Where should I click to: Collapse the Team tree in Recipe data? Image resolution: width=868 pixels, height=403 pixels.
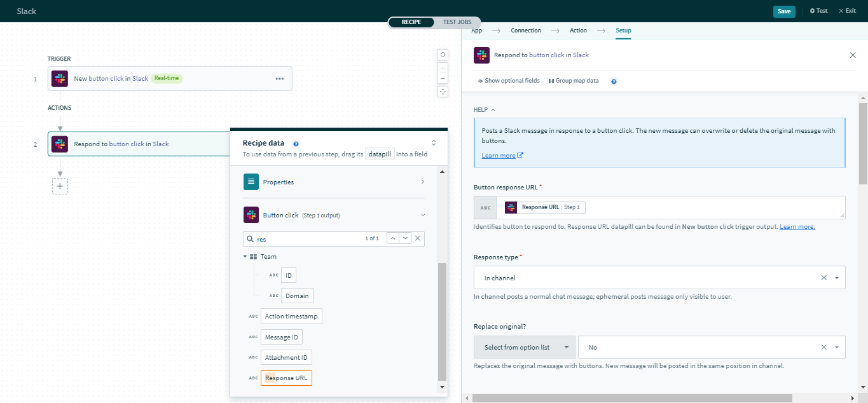pyautogui.click(x=245, y=256)
